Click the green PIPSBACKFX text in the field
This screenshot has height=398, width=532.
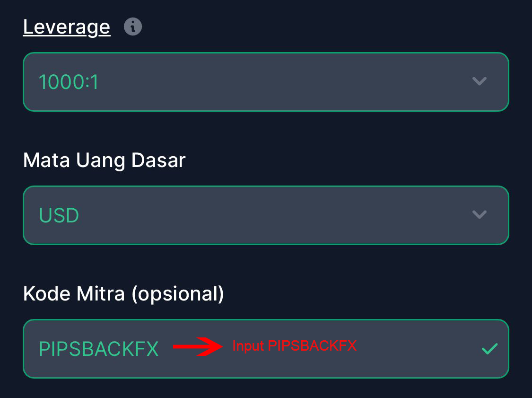pos(98,349)
